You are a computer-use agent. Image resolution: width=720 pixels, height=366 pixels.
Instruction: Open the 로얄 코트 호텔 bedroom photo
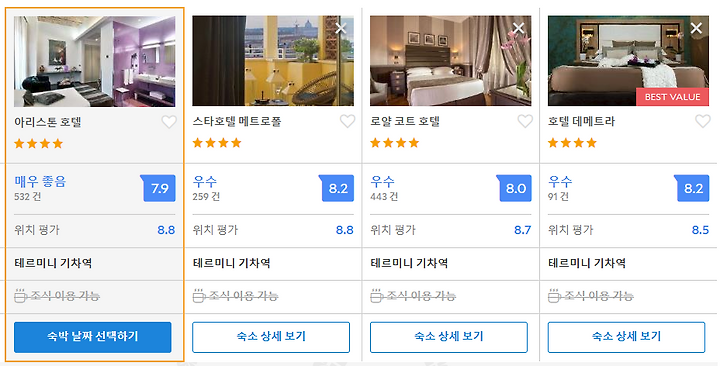[x=450, y=61]
